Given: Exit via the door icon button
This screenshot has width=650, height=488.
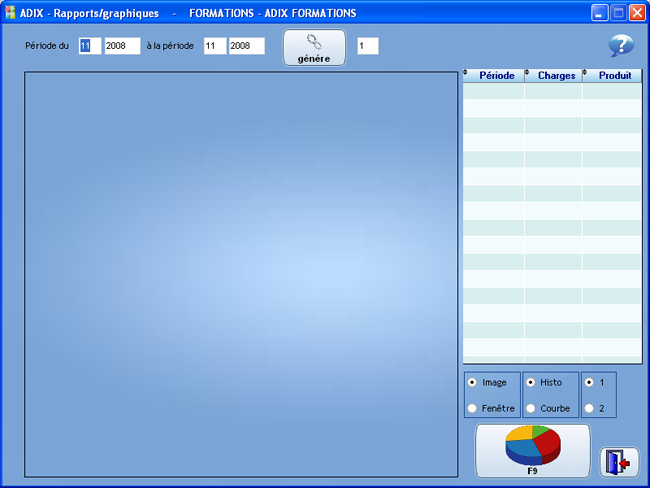Looking at the screenshot, I should (619, 462).
